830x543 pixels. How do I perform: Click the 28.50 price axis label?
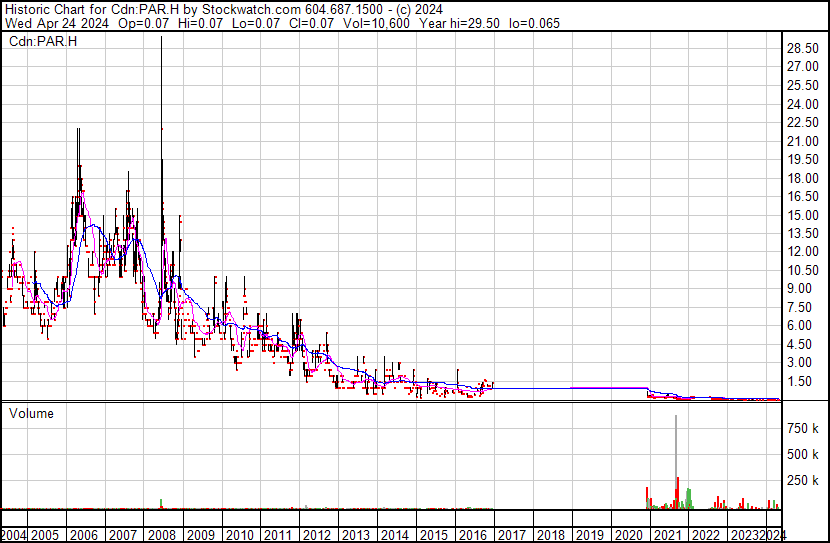coord(804,48)
